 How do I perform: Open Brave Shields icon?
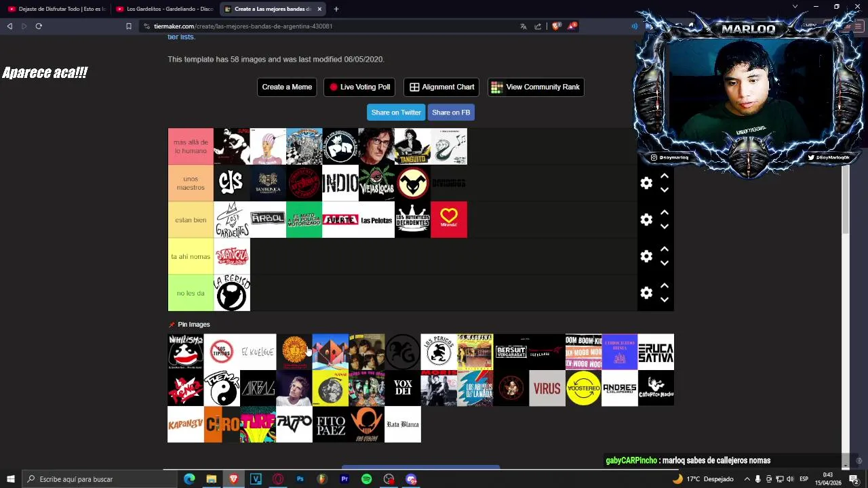[557, 26]
